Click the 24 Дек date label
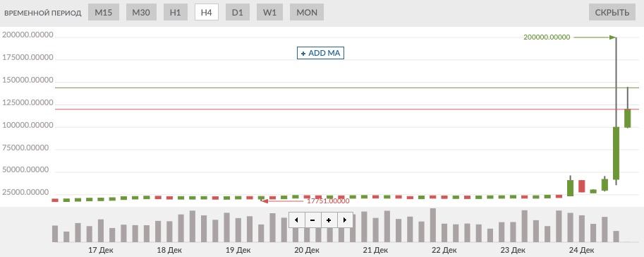 point(581,250)
